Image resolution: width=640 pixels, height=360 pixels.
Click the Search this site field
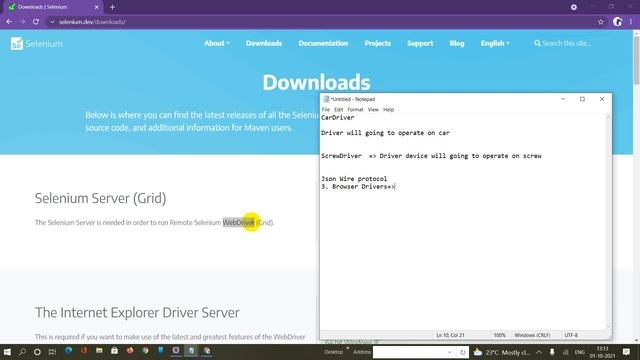567,43
